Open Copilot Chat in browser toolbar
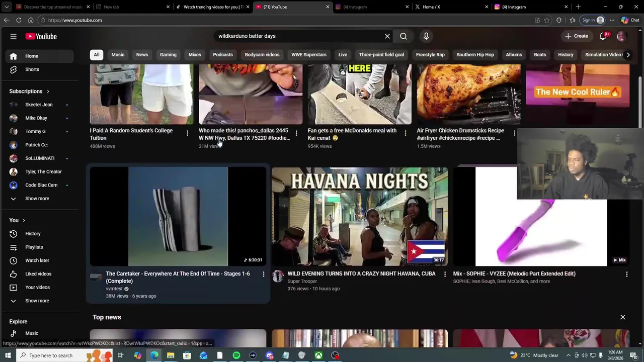This screenshot has width=644, height=362. point(630,20)
